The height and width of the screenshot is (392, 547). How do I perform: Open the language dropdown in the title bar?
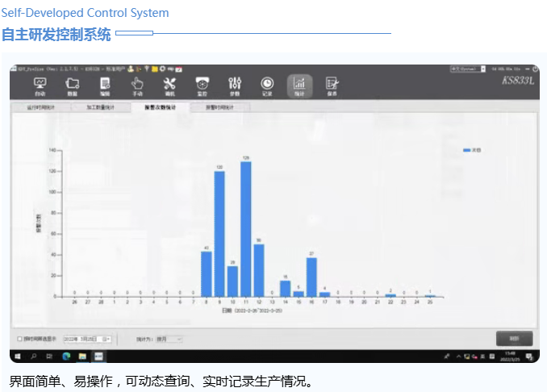[483, 69]
